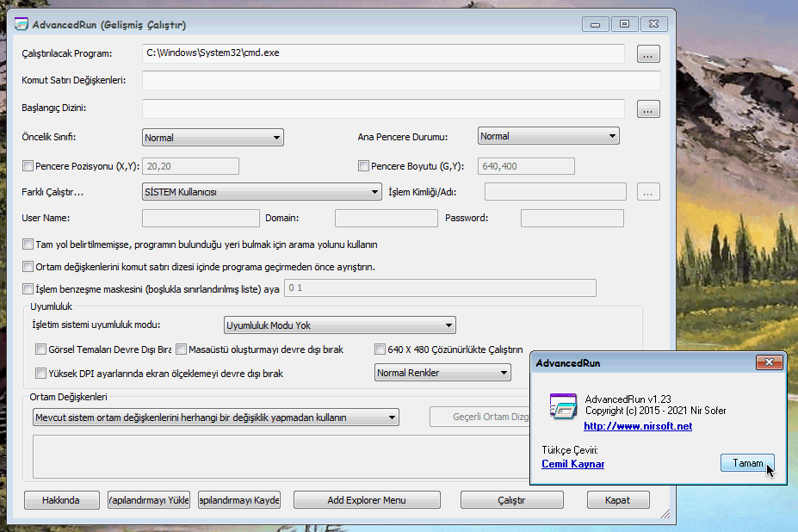Screen dimensions: 798x532
Task: Check Yüksek DPI ekran ölçeklemeyi devre dışı bırak
Action: pyautogui.click(x=40, y=373)
